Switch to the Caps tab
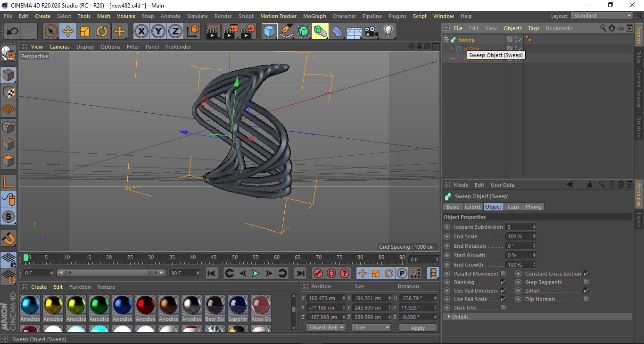Image resolution: width=644 pixels, height=344 pixels. coord(513,207)
